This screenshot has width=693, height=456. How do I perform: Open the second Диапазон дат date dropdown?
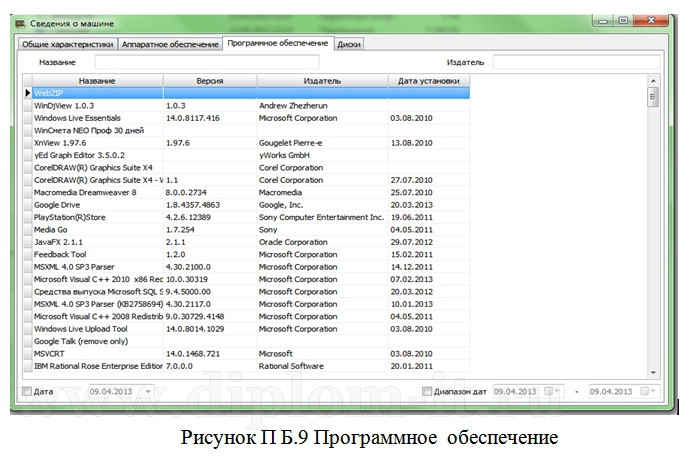[x=648, y=391]
